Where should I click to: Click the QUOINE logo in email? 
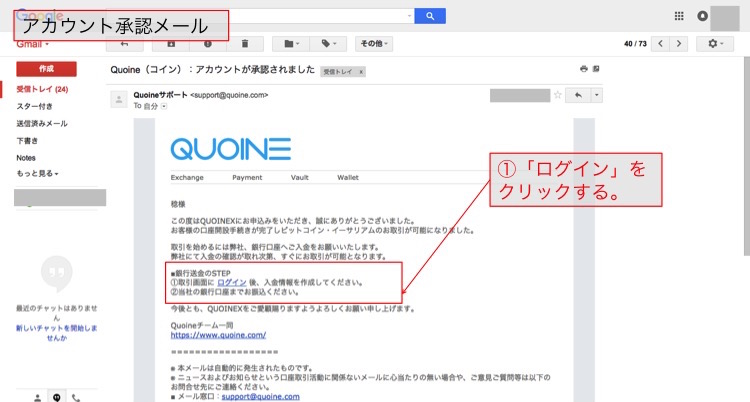pyautogui.click(x=231, y=149)
